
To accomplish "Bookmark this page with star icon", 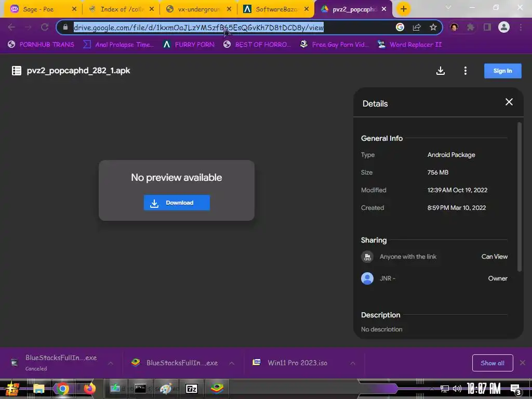I will click(x=433, y=27).
